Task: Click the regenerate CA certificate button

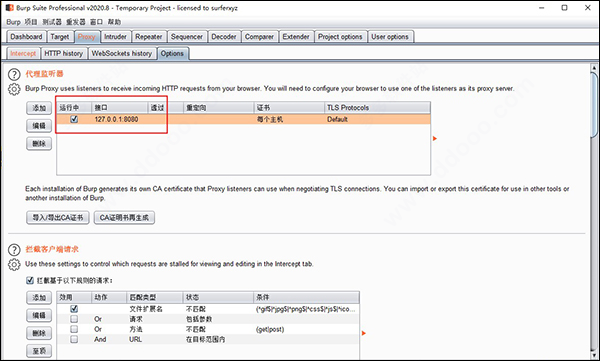Action: [x=124, y=217]
